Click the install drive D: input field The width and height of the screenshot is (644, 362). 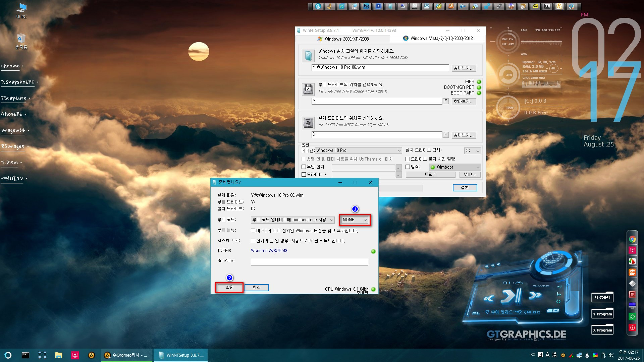(x=377, y=135)
